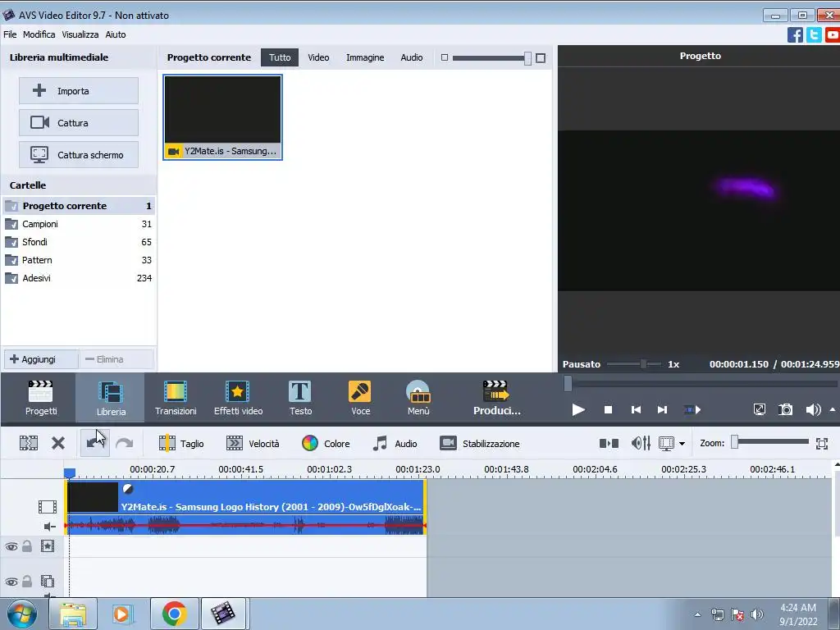Switch to the Immagine filter tab

365,57
